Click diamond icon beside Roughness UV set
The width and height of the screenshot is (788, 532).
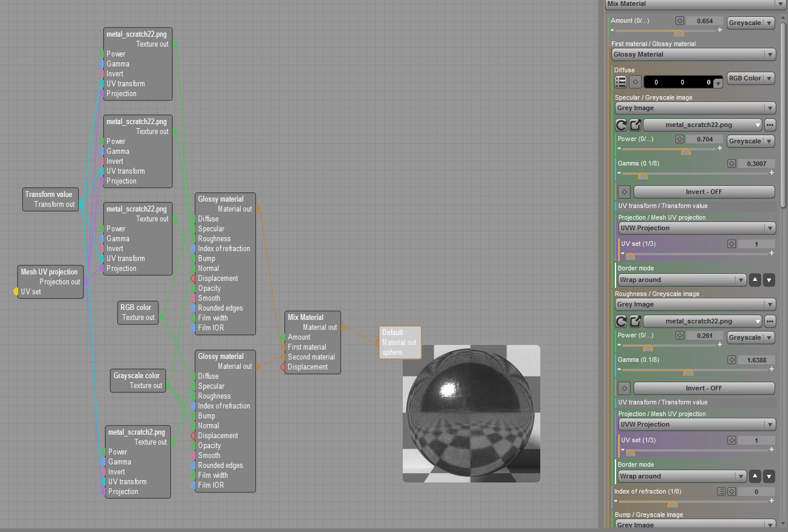coord(731,441)
